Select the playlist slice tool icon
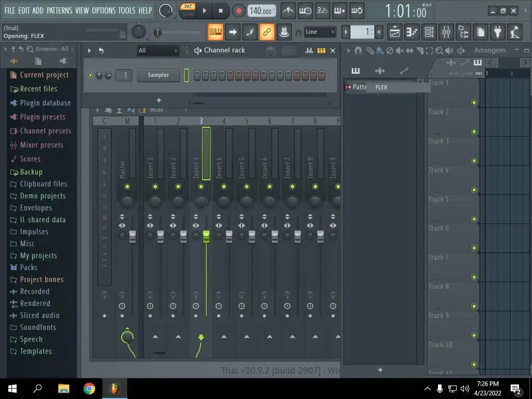The width and height of the screenshot is (532, 399). pyautogui.click(x=420, y=51)
